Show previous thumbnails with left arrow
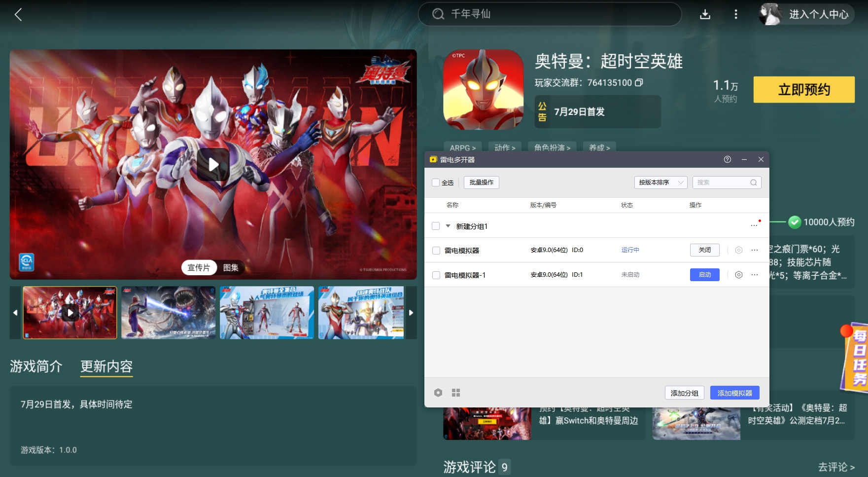868x477 pixels. [x=15, y=313]
